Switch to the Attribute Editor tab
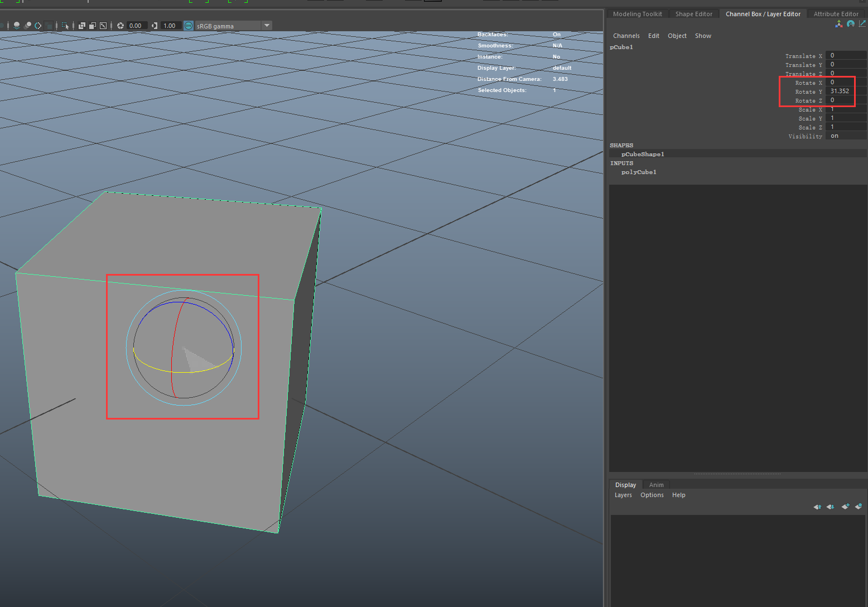The width and height of the screenshot is (868, 607). pyautogui.click(x=836, y=13)
